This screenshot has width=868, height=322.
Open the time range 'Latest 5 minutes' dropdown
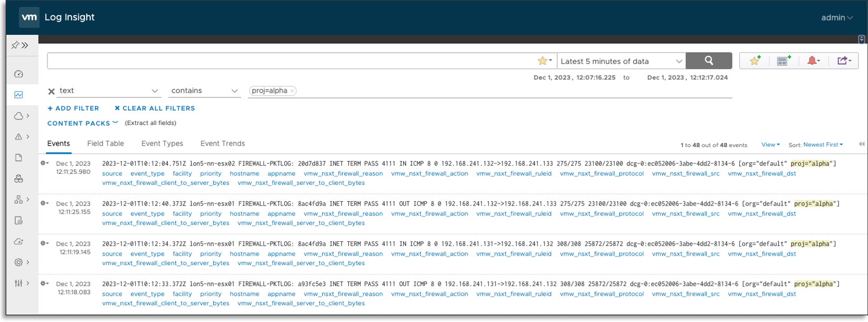tap(621, 61)
